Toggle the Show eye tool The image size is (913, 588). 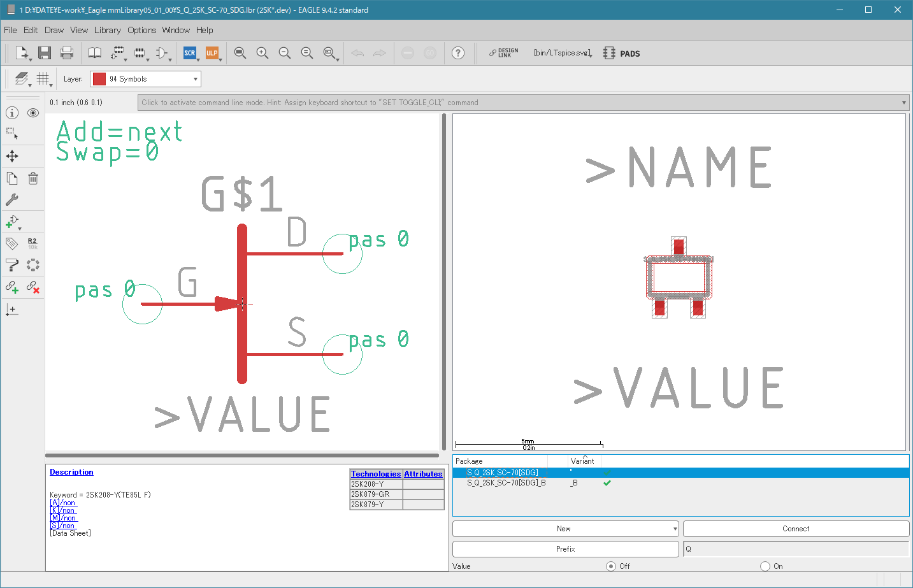click(x=33, y=113)
